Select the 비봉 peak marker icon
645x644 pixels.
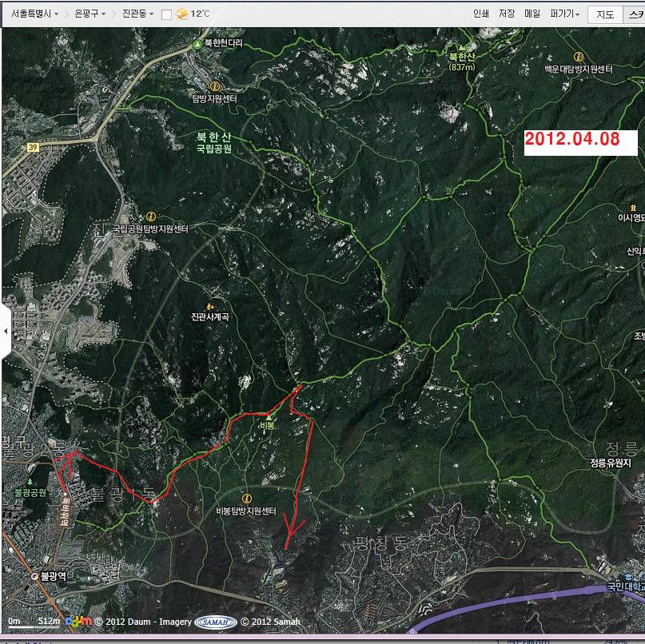coord(269,415)
